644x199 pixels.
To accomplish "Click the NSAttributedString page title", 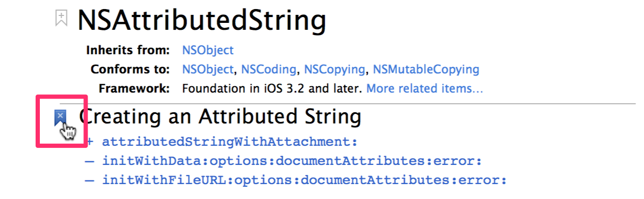I will coord(201,21).
